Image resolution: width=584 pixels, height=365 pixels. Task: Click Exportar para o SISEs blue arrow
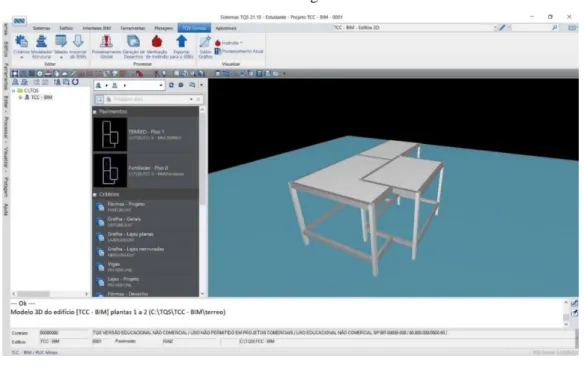(181, 41)
